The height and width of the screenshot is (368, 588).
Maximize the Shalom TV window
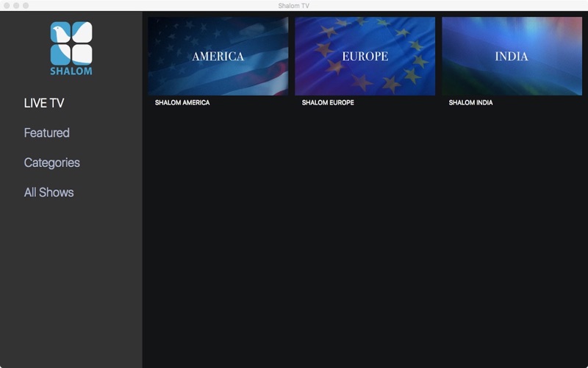tap(26, 6)
